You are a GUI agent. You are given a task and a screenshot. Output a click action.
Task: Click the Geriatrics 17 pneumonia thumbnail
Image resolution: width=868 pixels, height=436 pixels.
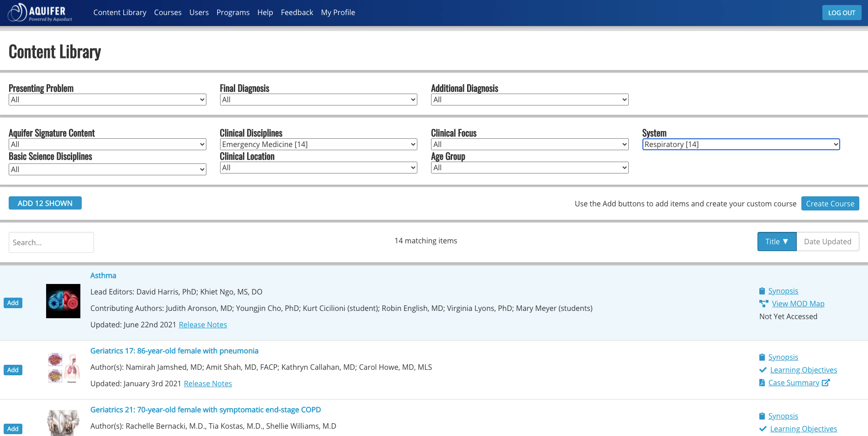click(x=63, y=368)
